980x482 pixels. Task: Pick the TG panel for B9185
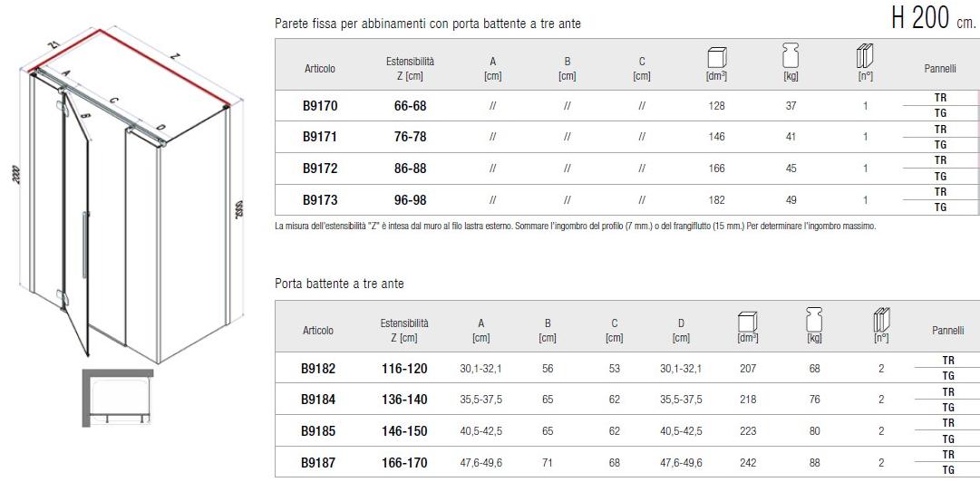coord(948,438)
